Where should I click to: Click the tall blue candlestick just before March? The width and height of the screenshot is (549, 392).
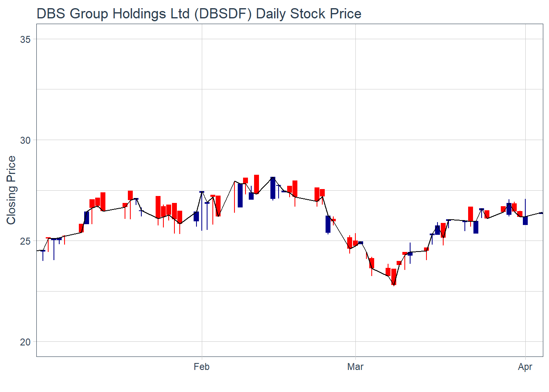328,224
